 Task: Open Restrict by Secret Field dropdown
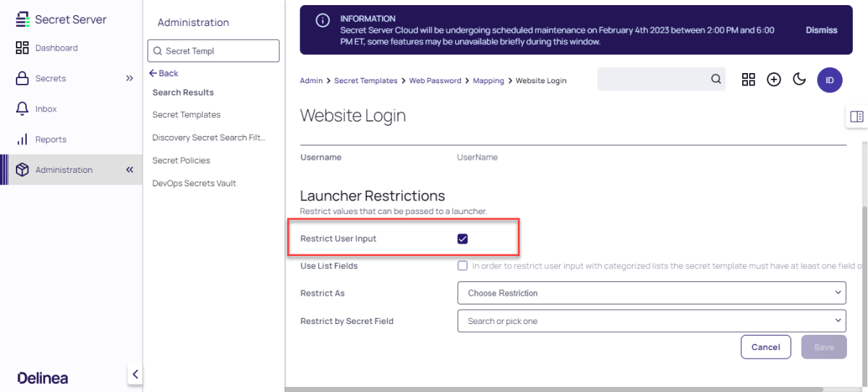(651, 320)
